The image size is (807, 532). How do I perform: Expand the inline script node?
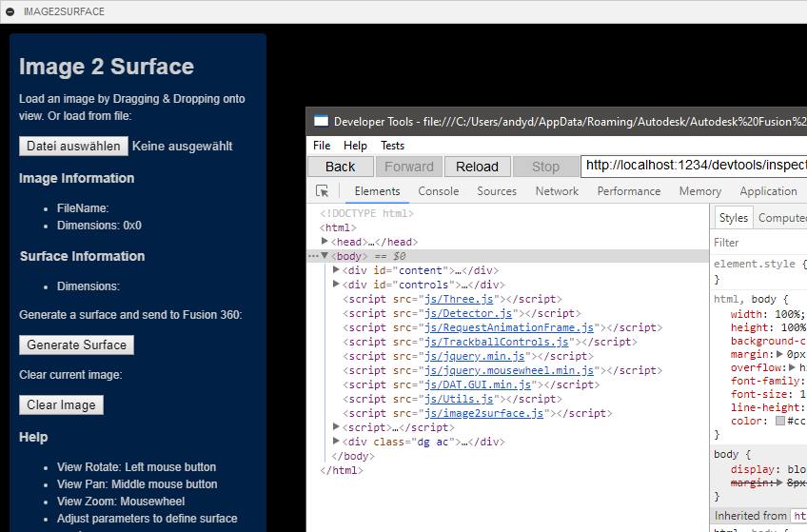(x=336, y=426)
